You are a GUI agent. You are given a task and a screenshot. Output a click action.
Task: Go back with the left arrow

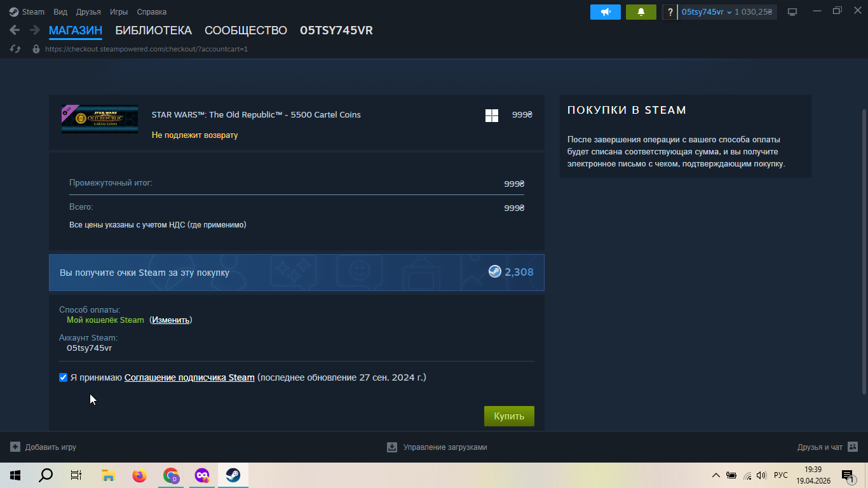[15, 30]
